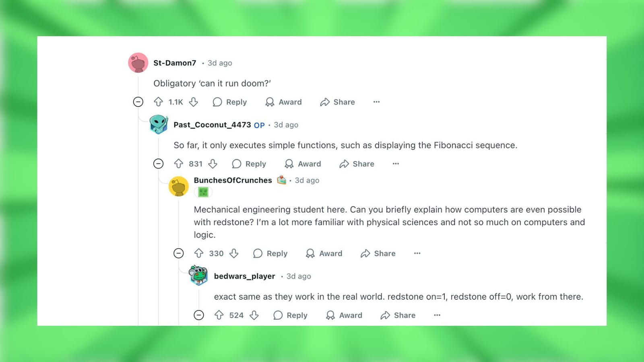Open Past_Coconut_4473's alien avatar
This screenshot has height=362, width=644.
[x=159, y=124]
